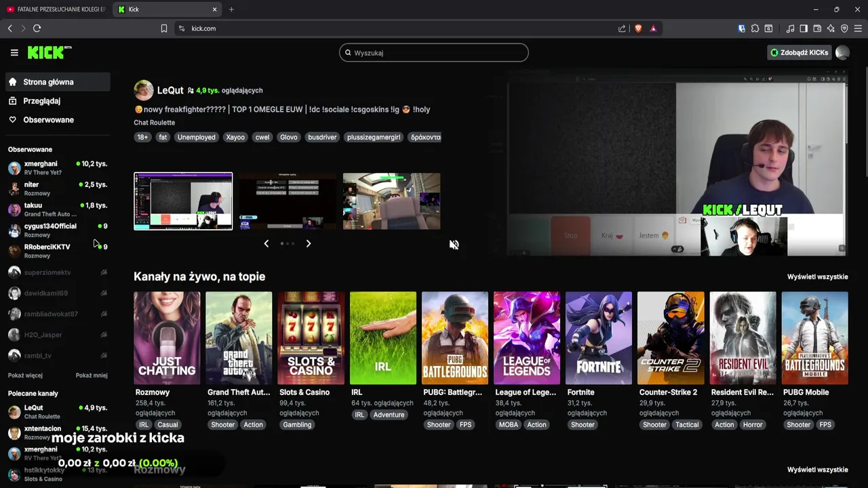Open the League of Legends category card
This screenshot has height=488, width=868.
click(527, 338)
